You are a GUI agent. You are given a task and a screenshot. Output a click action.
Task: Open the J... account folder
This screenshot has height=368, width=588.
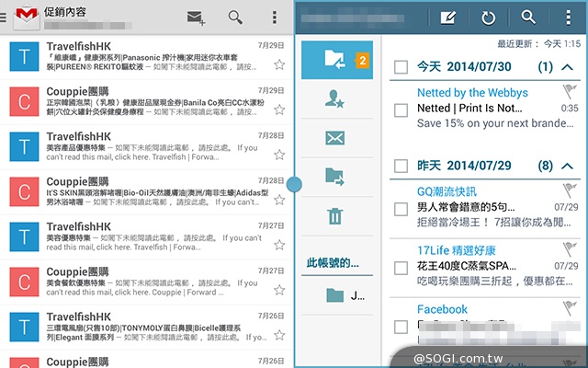click(337, 295)
